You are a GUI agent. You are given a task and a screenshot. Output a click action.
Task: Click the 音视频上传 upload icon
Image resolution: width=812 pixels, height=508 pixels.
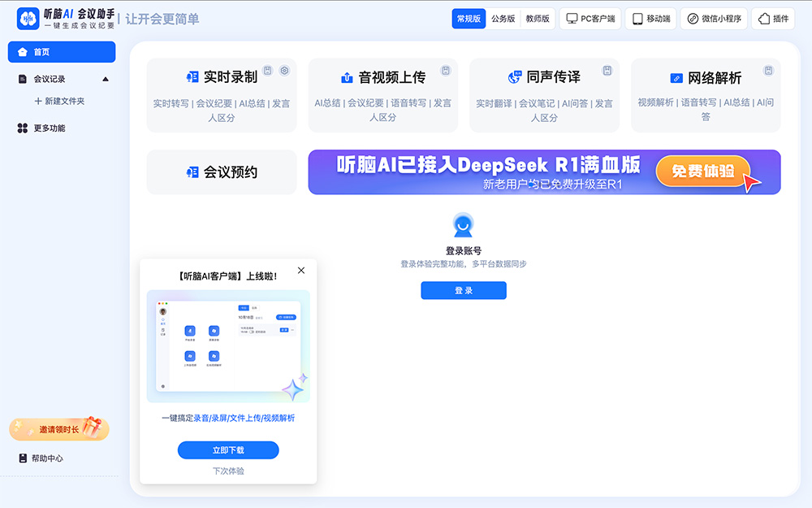347,77
